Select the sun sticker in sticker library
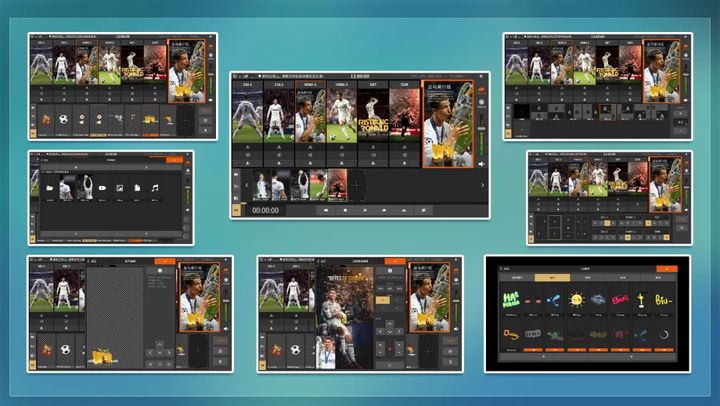The width and height of the screenshot is (720, 406). pos(575,299)
